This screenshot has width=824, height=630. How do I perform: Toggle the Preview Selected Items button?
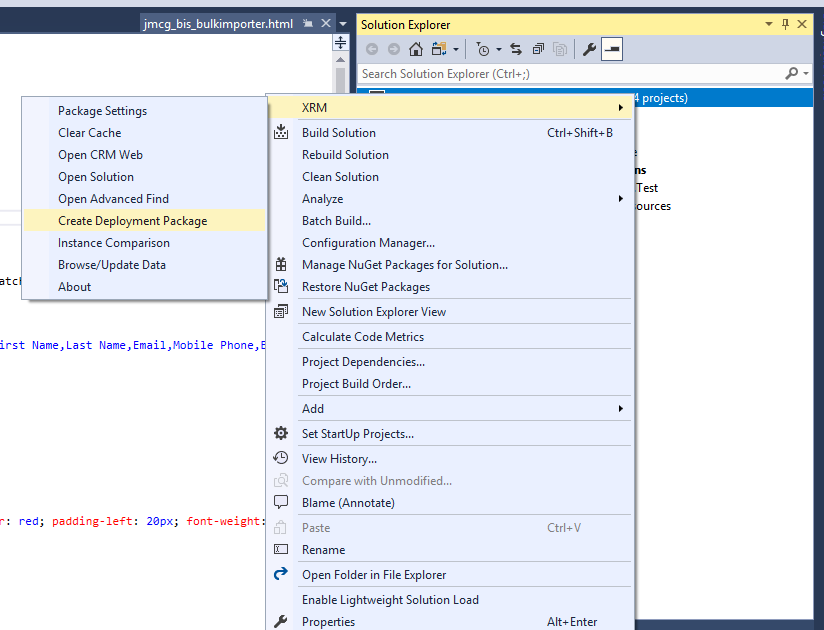click(x=612, y=49)
